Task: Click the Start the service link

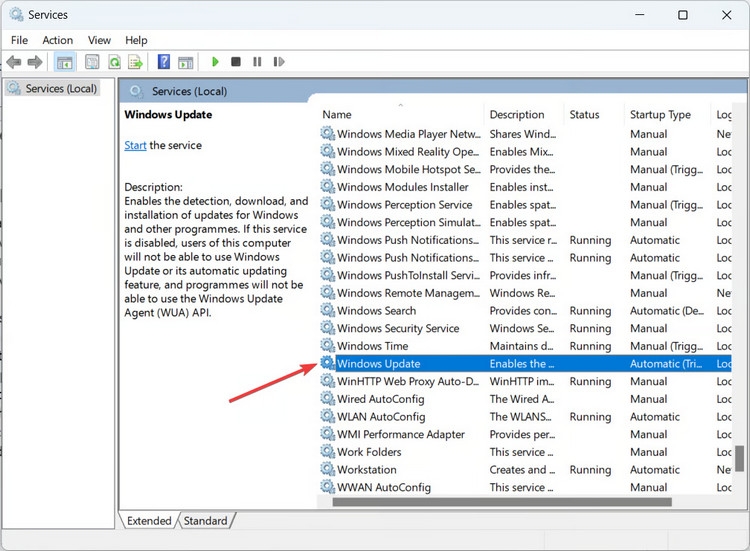Action: tap(135, 145)
